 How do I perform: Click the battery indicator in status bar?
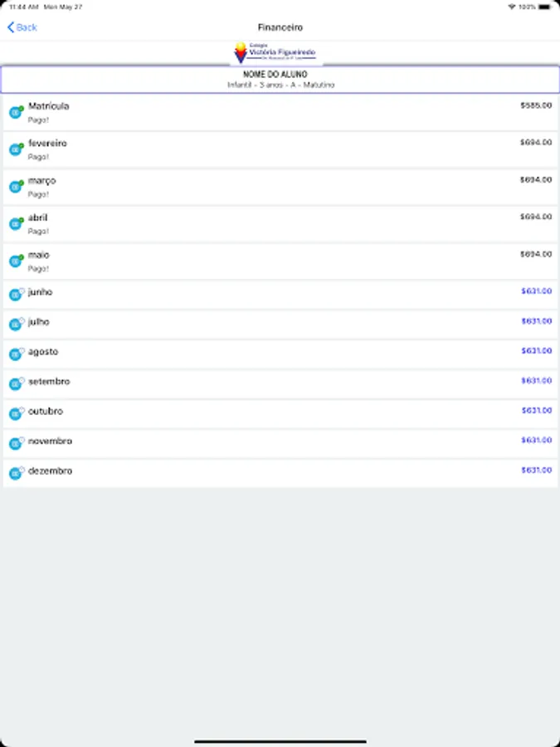(x=545, y=7)
